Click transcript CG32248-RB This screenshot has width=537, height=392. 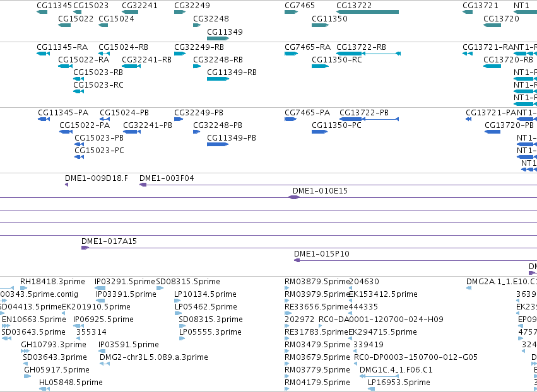pyautogui.click(x=218, y=60)
